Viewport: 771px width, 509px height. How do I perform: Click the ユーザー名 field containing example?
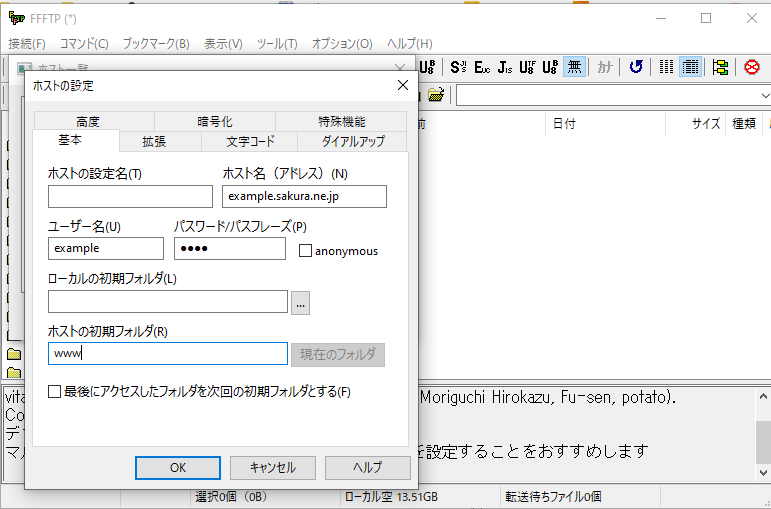pos(106,249)
